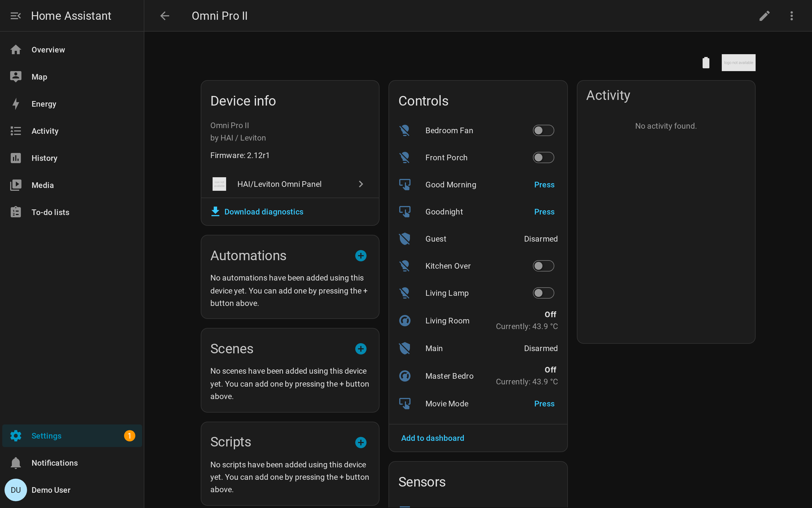Open the Demo User profile
The image size is (812, 508).
click(72, 490)
